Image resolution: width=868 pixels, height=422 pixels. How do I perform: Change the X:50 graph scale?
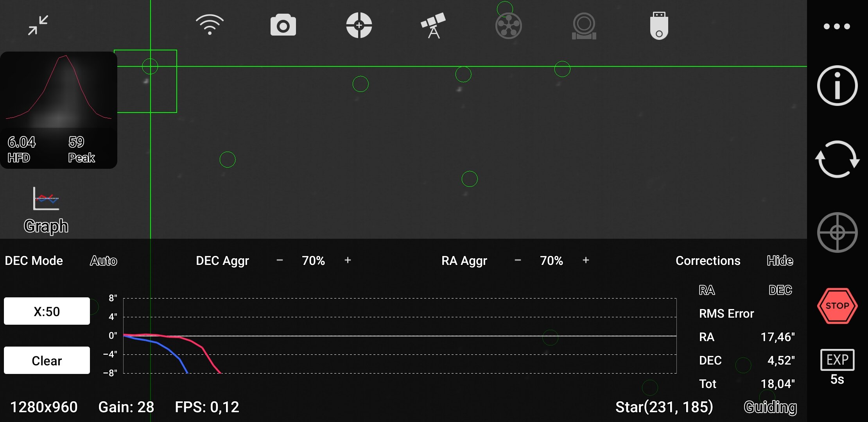pos(47,311)
